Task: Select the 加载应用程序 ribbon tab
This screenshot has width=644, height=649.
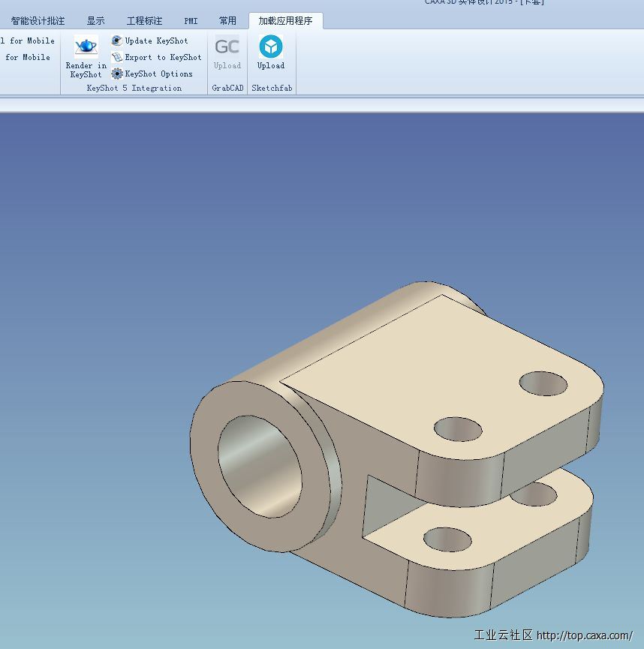Action: [x=285, y=21]
